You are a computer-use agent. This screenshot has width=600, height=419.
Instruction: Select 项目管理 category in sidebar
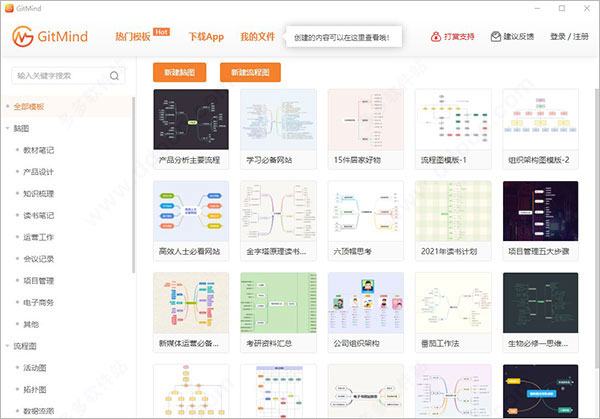tap(42, 279)
